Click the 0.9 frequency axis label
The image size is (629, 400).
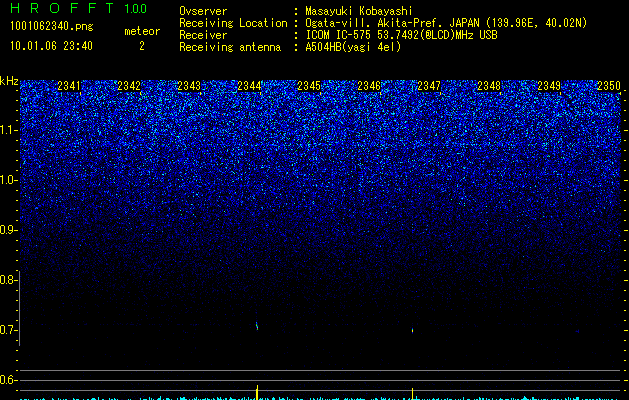point(7,230)
